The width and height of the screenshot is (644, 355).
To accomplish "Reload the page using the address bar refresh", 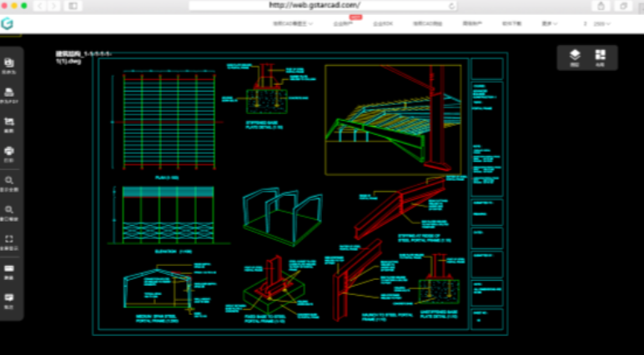I will pyautogui.click(x=452, y=5).
